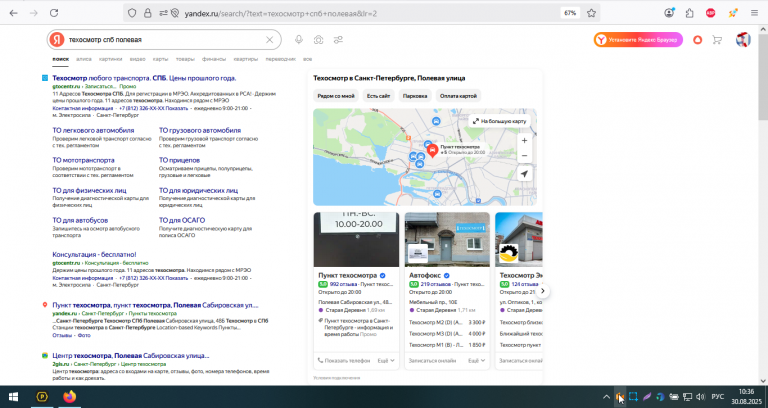Viewport: 768px width, 408px height.
Task: Open the Windows Start menu
Action: tap(13, 396)
